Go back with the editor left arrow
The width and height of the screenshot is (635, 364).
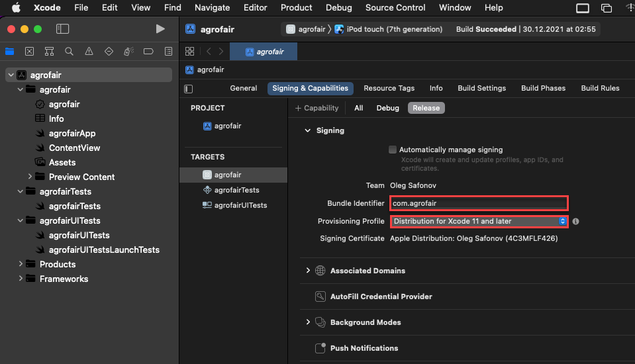tap(209, 52)
